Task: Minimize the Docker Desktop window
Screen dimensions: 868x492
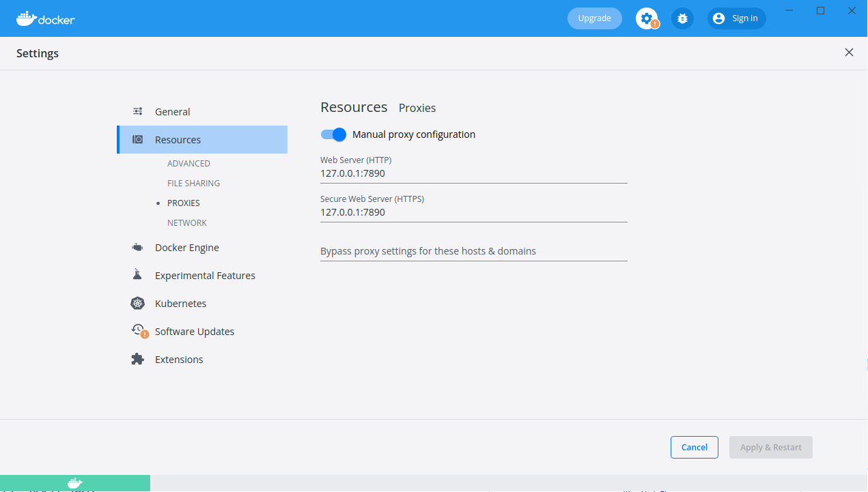Action: 789,10
